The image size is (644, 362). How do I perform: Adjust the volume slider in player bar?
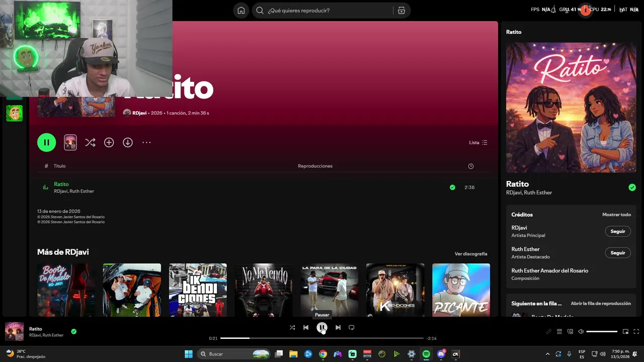point(602,332)
